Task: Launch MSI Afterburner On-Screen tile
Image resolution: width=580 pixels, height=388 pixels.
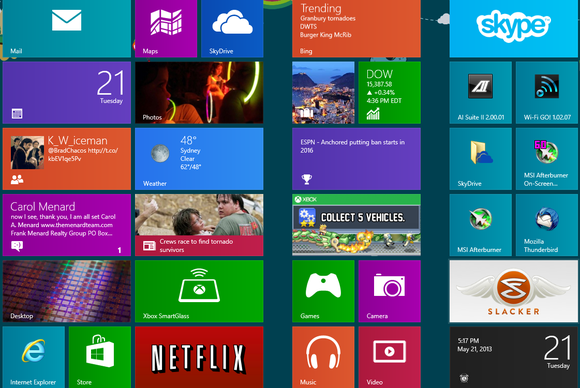Action: (x=547, y=159)
